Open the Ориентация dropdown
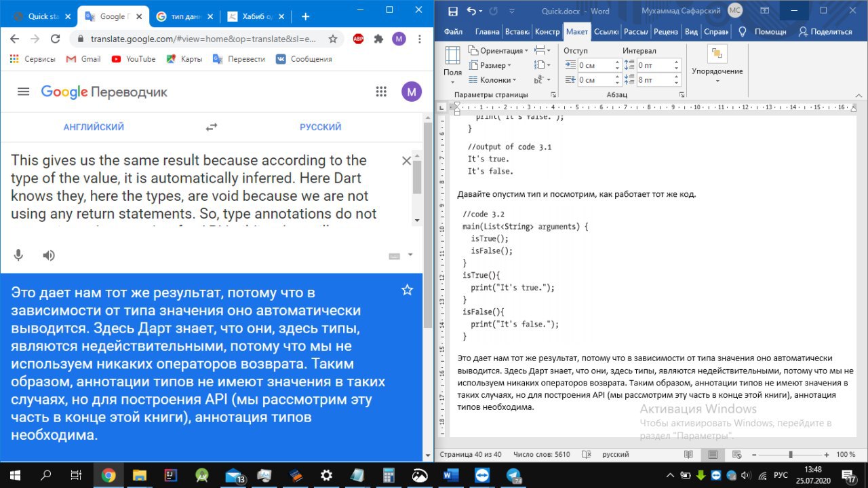868x488 pixels. (499, 50)
